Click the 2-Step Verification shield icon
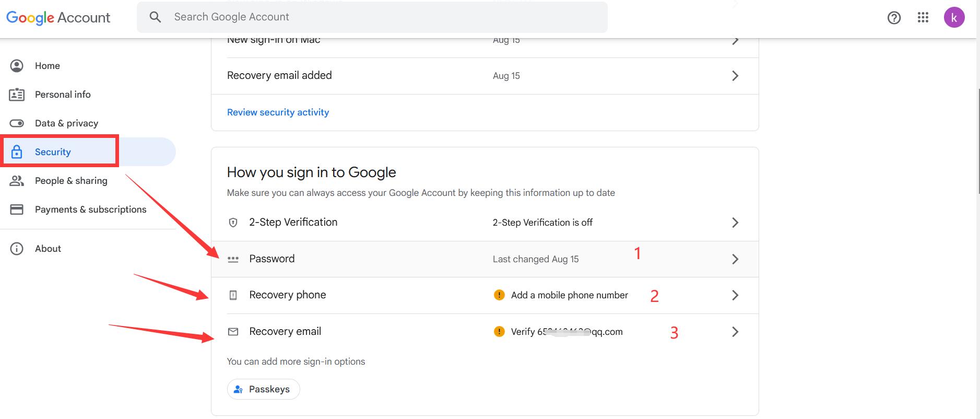 point(233,223)
